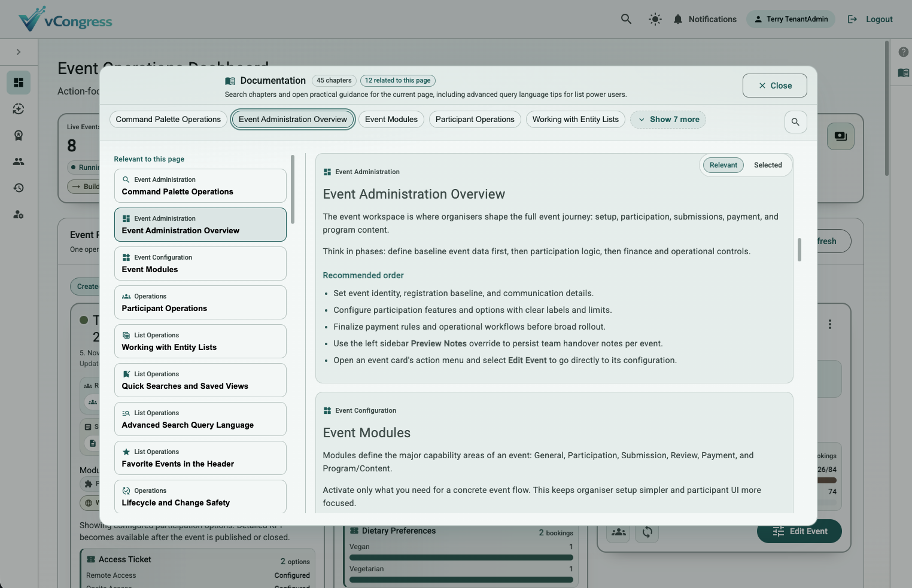The image size is (912, 588).
Task: Open the event card three-dot menu
Action: point(829,324)
